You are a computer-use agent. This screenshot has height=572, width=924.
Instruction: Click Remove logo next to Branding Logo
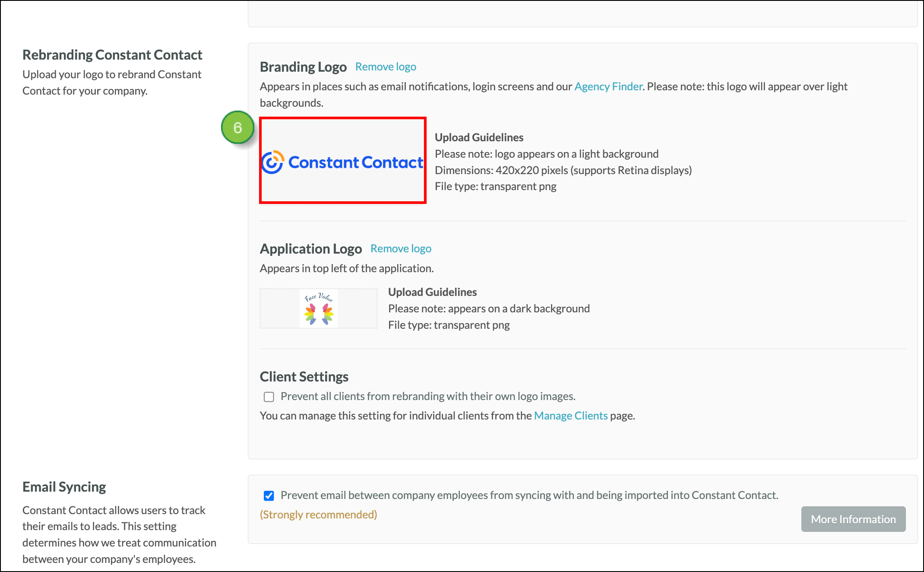tap(386, 67)
